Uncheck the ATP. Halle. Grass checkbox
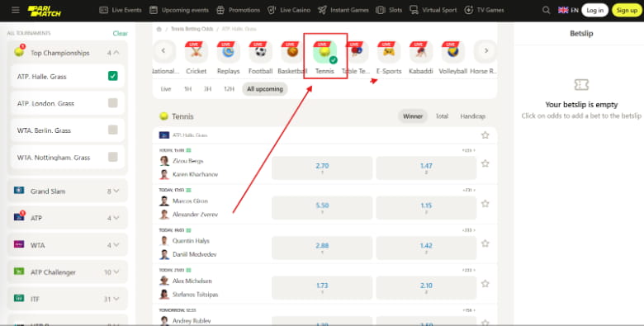The width and height of the screenshot is (644, 326). click(x=112, y=77)
